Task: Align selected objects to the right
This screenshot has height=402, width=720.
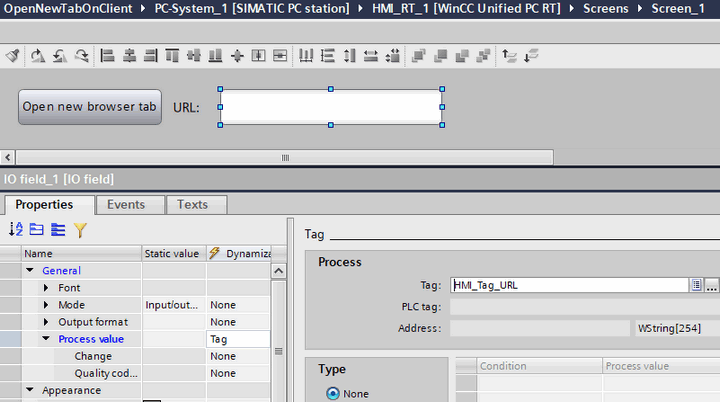Action: (x=151, y=56)
